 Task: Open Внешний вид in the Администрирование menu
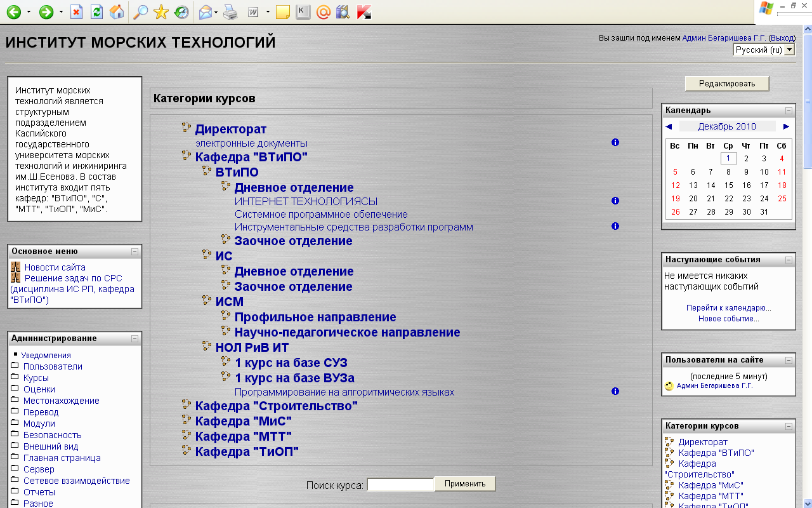click(51, 446)
